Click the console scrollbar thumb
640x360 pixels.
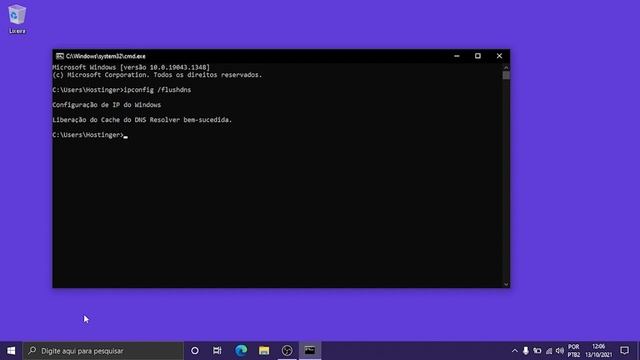pyautogui.click(x=506, y=76)
